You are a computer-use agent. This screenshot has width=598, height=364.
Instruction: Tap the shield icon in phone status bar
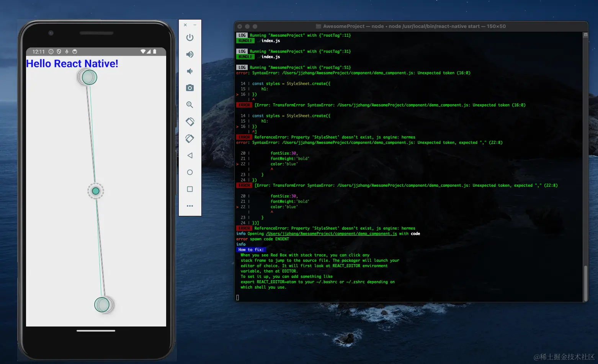pos(59,52)
